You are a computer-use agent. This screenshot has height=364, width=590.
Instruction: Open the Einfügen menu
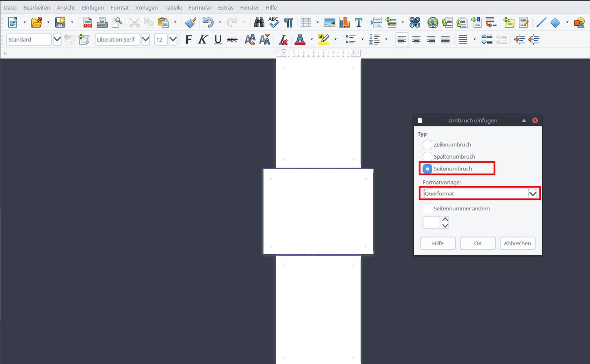tap(93, 7)
